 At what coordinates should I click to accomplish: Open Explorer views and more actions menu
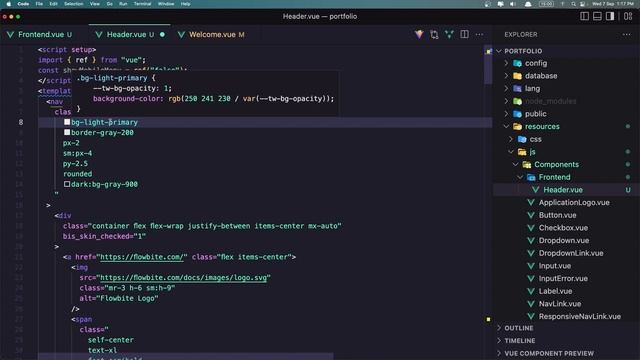627,35
